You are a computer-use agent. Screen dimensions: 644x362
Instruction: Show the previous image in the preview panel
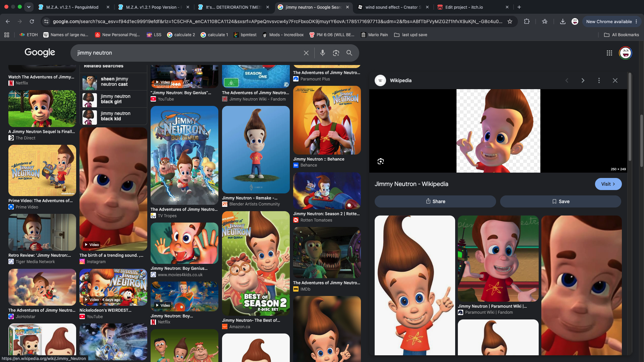pyautogui.click(x=567, y=80)
